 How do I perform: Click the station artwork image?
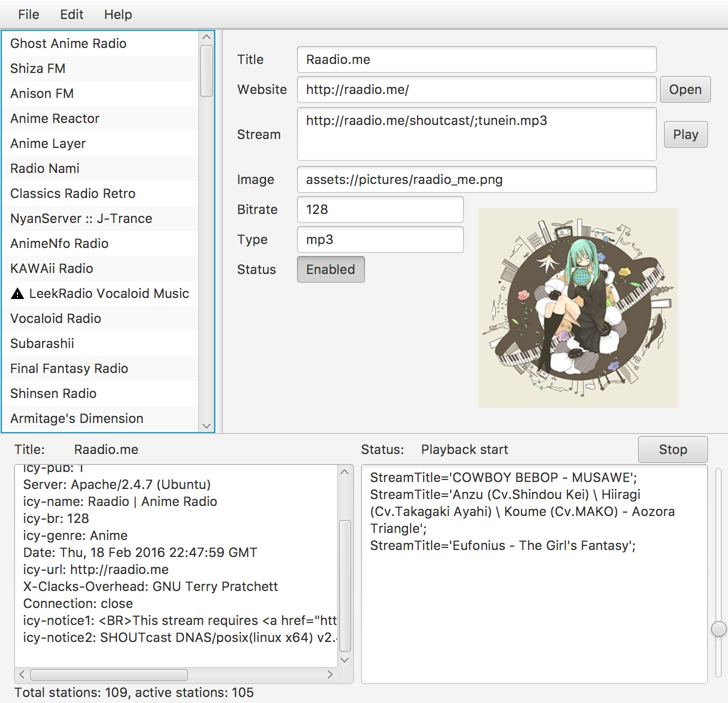tap(578, 308)
